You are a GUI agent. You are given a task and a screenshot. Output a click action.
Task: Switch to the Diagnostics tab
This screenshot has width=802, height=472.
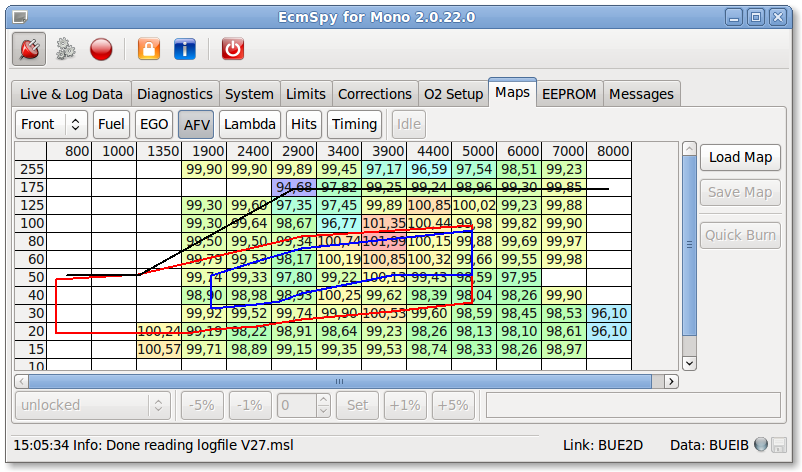175,94
